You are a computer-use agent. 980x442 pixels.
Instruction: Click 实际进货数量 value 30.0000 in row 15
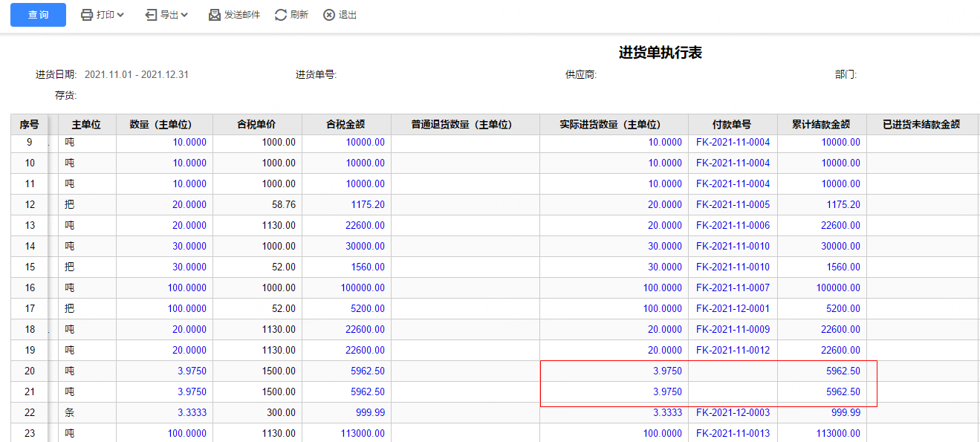(x=665, y=267)
